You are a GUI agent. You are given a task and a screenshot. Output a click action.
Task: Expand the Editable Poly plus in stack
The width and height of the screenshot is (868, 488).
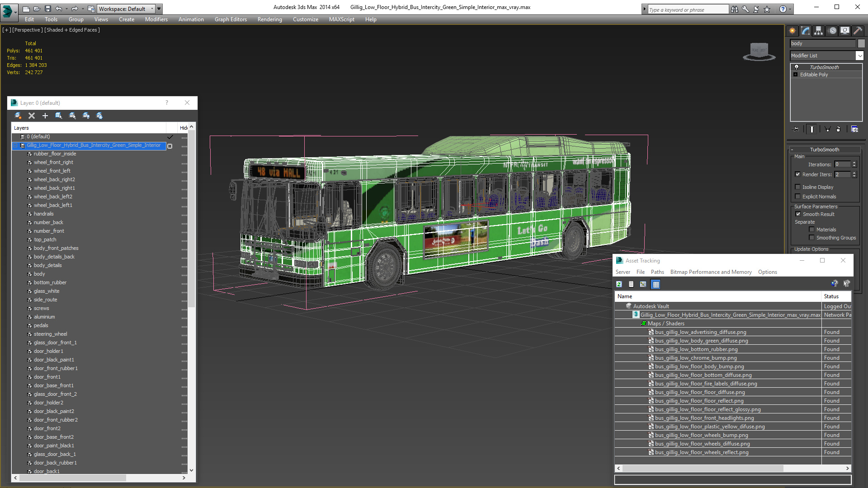(x=796, y=75)
